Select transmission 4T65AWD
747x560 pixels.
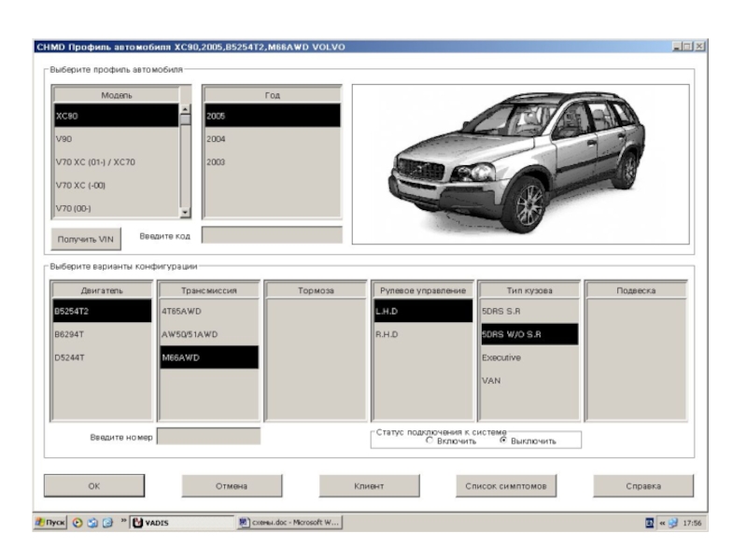(209, 311)
